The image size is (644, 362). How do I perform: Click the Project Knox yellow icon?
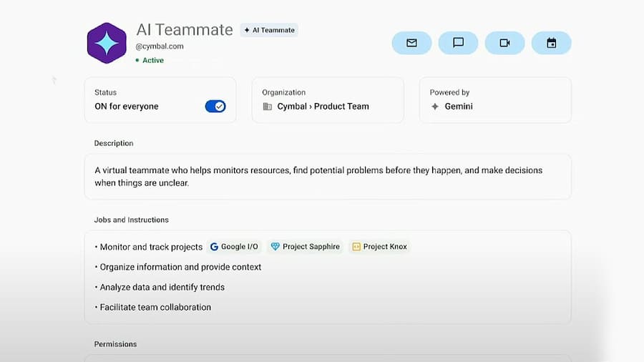(356, 247)
